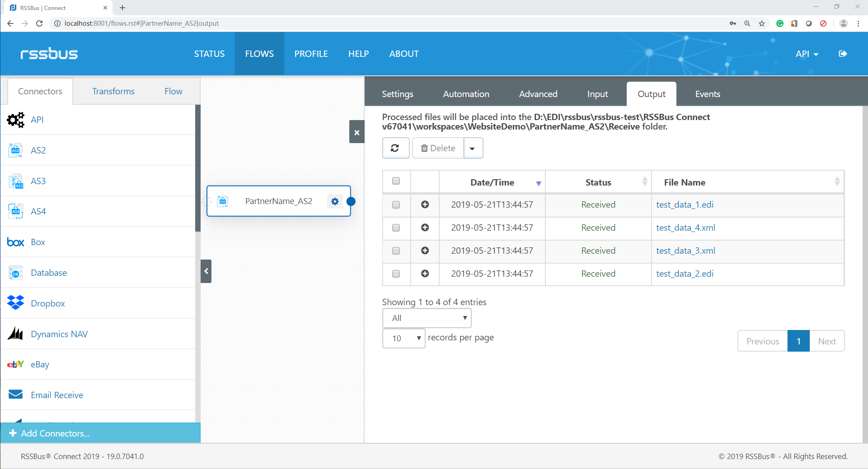
Task: Toggle the select-all checkbox in table header
Action: [x=396, y=181]
